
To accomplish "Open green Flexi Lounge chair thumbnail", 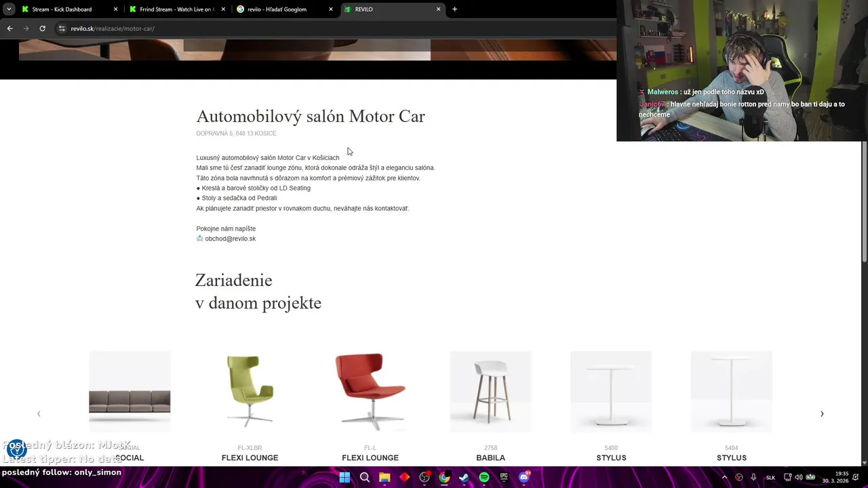I will [250, 392].
